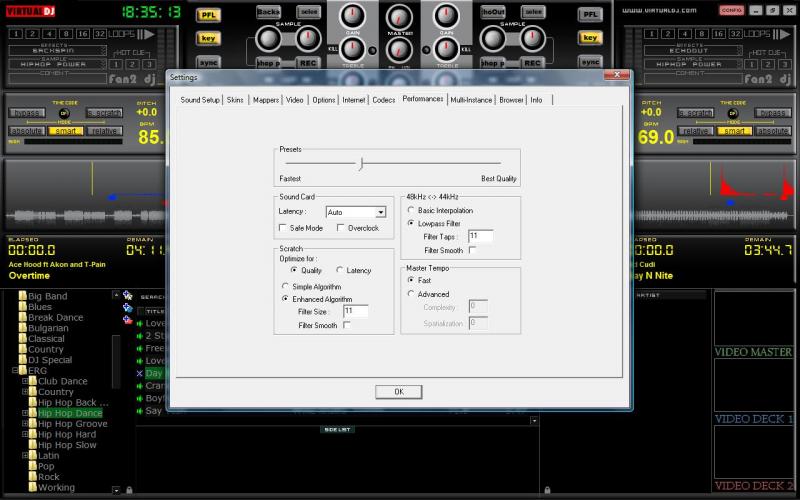Click right deck timecode on/off round button

[733, 113]
